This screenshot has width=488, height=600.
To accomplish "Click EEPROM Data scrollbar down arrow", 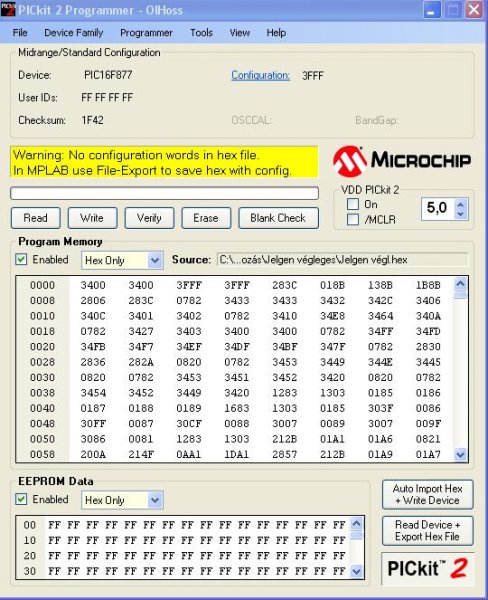I will coord(356,571).
